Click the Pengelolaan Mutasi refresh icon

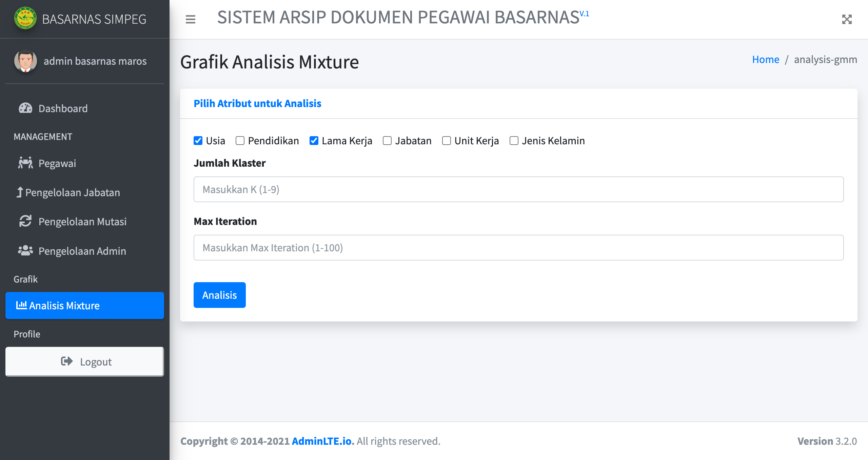pyautogui.click(x=25, y=222)
